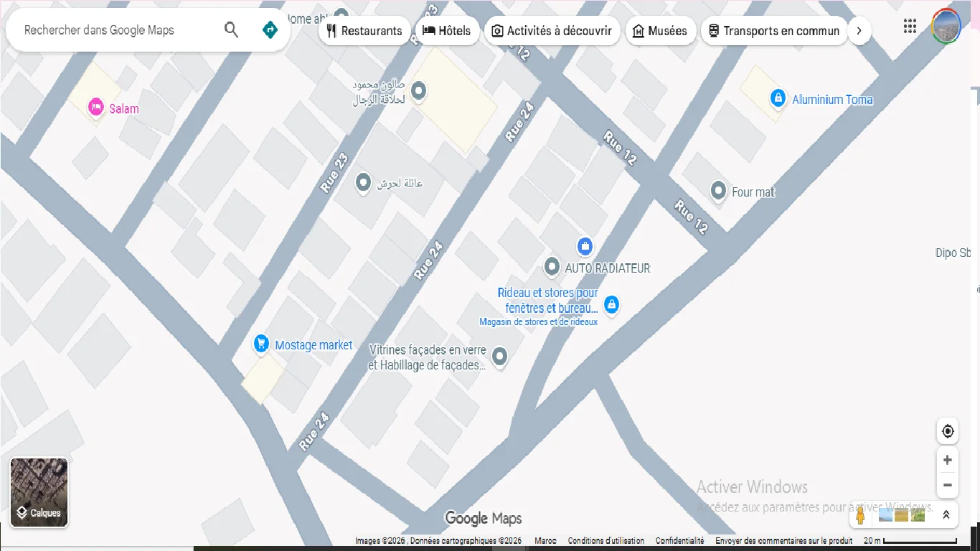The width and height of the screenshot is (980, 551).
Task: Filter by Transports en commun
Action: [x=773, y=31]
